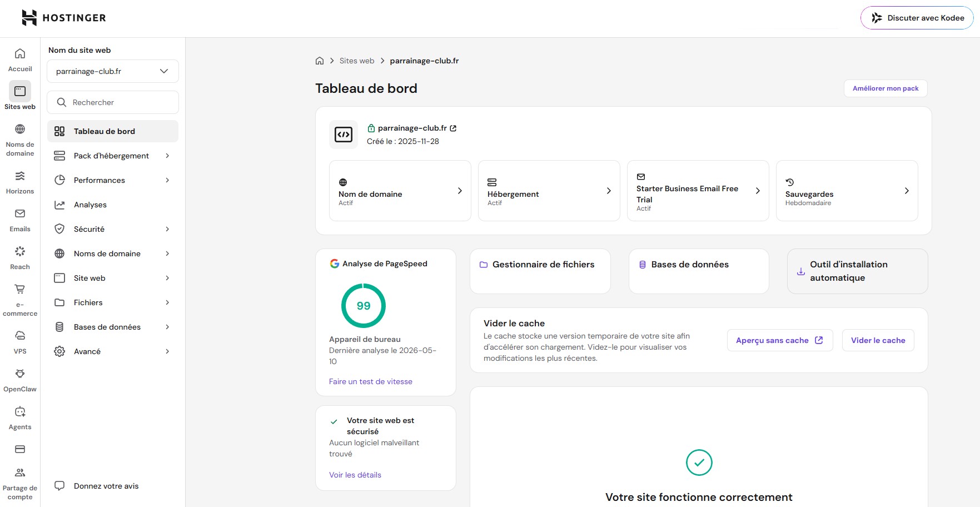Image resolution: width=980 pixels, height=507 pixels.
Task: Click the PageSpeed score 99 gauge
Action: 364,306
